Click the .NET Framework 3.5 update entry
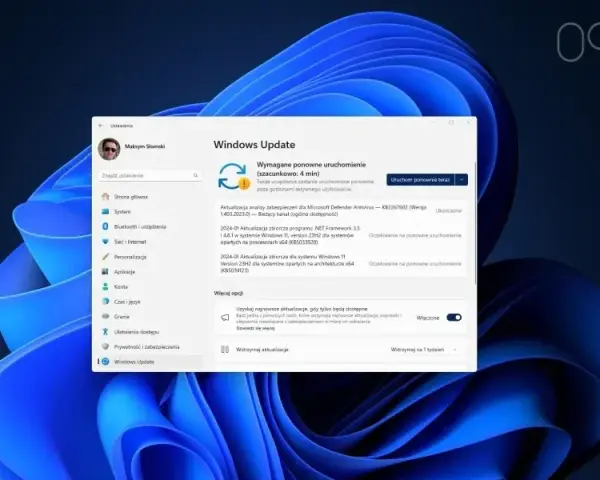 click(341, 235)
